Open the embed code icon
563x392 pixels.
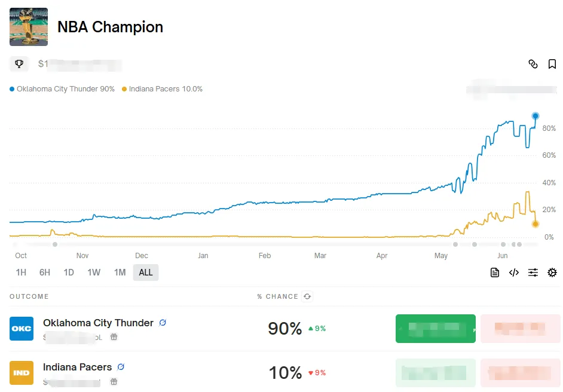514,272
